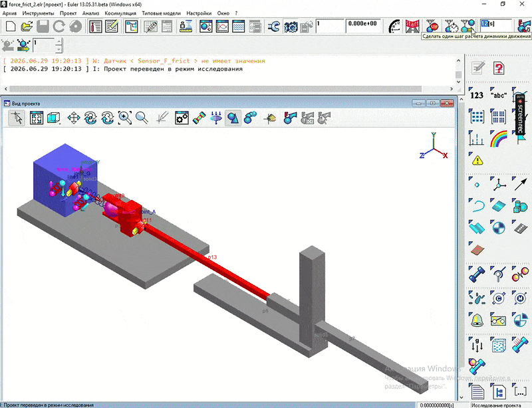Open the 3D box view orientation dropdown
The width and height of the screenshot is (532, 408).
[x=54, y=118]
